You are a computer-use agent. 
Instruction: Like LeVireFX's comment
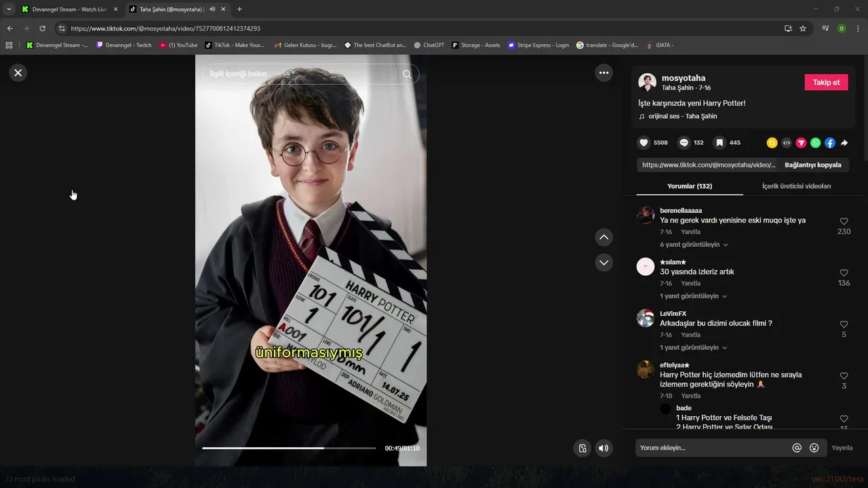(x=844, y=325)
